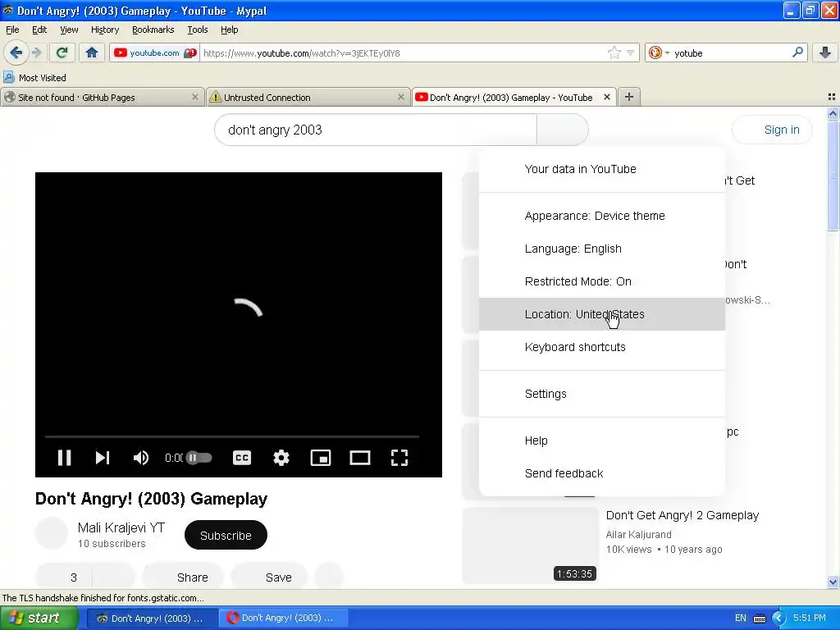The width and height of the screenshot is (840, 630).
Task: Open the Edit menu
Action: coord(39,30)
